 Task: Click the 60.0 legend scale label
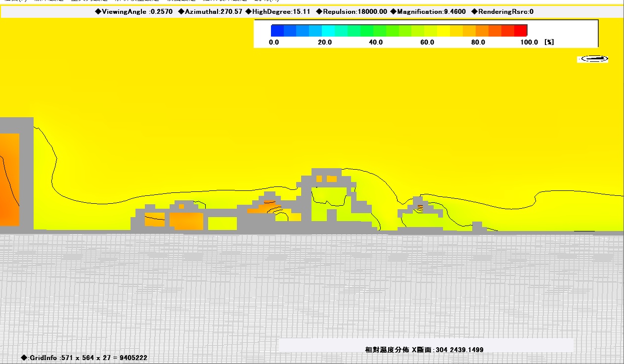click(427, 43)
